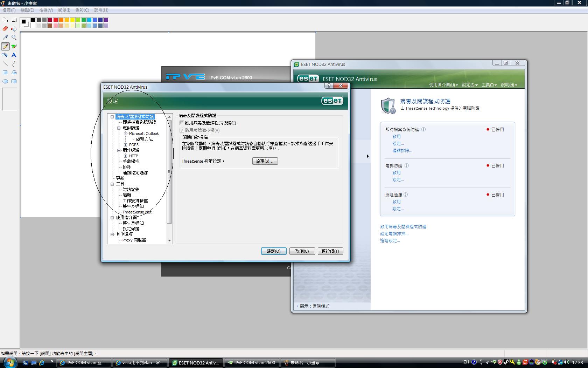Pick the Color picker eyedropper tool
The height and width of the screenshot is (368, 588).
(x=5, y=38)
